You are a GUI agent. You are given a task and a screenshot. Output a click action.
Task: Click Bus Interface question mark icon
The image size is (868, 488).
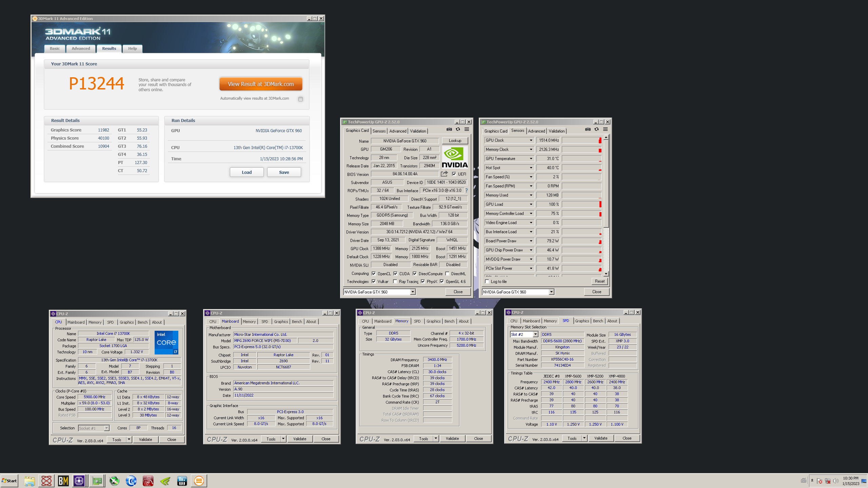click(x=467, y=190)
